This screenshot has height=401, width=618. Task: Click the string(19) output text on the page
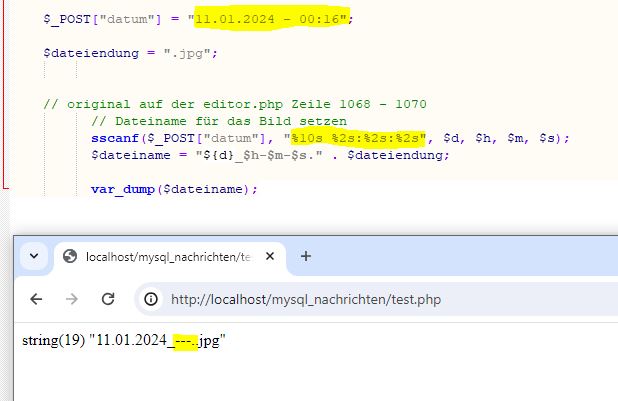(x=53, y=341)
